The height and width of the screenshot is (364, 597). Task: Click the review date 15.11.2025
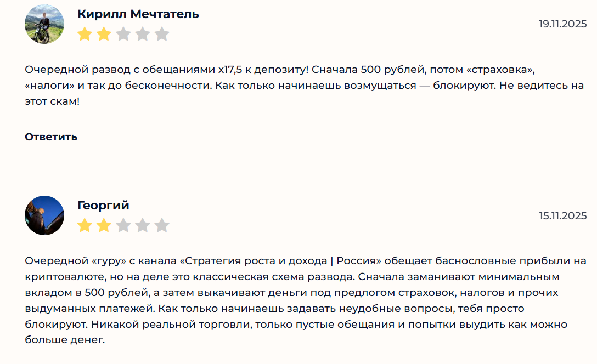tap(562, 215)
